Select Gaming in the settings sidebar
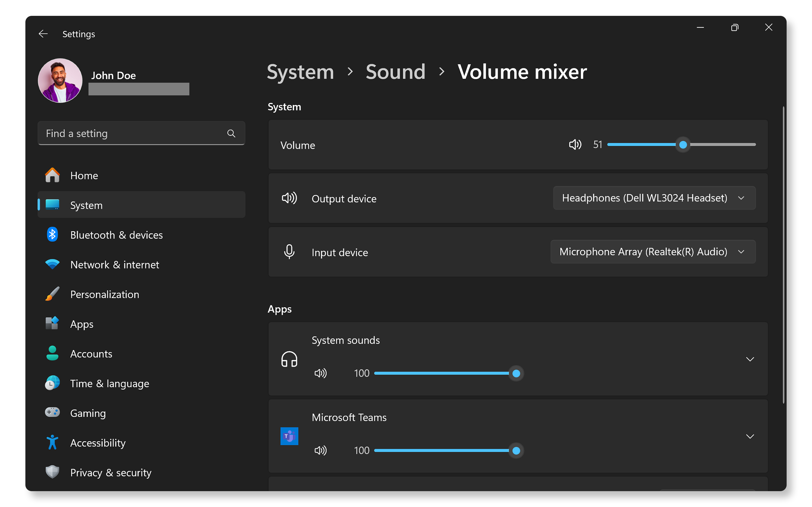This screenshot has width=812, height=507. coord(88,413)
